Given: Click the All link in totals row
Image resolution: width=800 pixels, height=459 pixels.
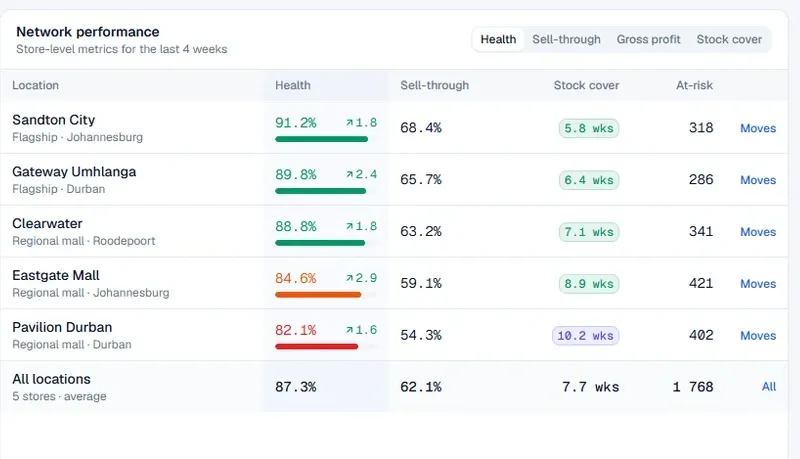Looking at the screenshot, I should (768, 387).
